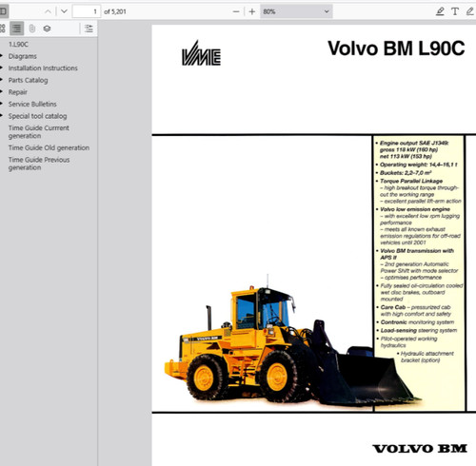
Task: Select the highlight pen annotation tool
Action: point(440,11)
